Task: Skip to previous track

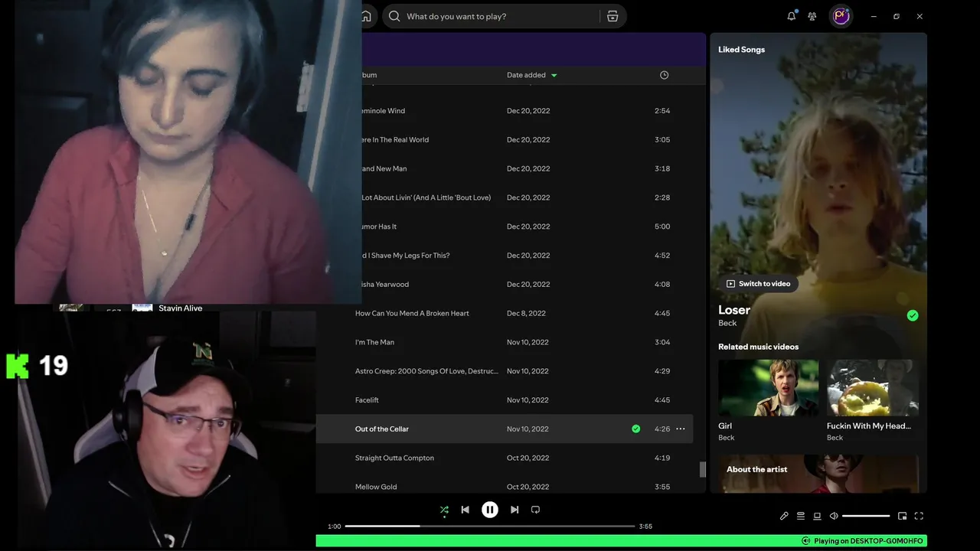Action: pos(465,510)
